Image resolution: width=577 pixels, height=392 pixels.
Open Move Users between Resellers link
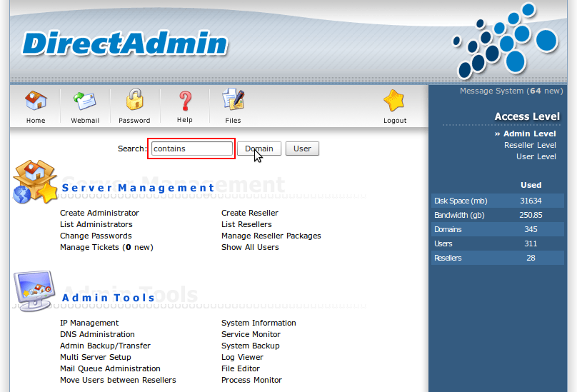tap(118, 380)
